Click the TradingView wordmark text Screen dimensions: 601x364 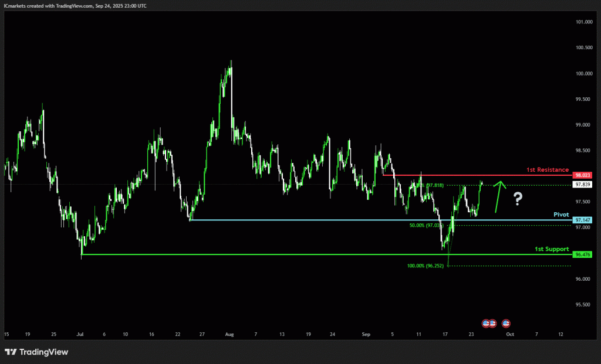pos(44,352)
